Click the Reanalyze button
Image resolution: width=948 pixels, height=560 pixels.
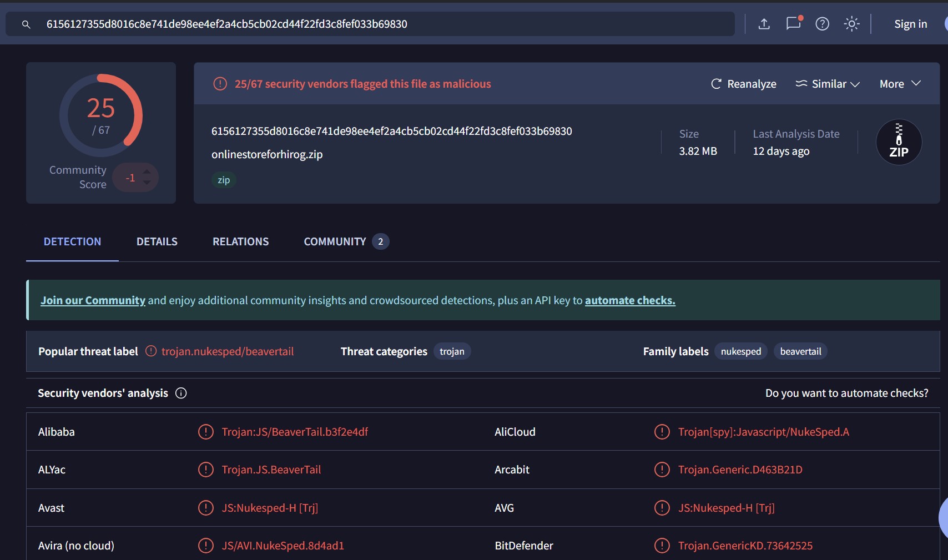point(744,84)
